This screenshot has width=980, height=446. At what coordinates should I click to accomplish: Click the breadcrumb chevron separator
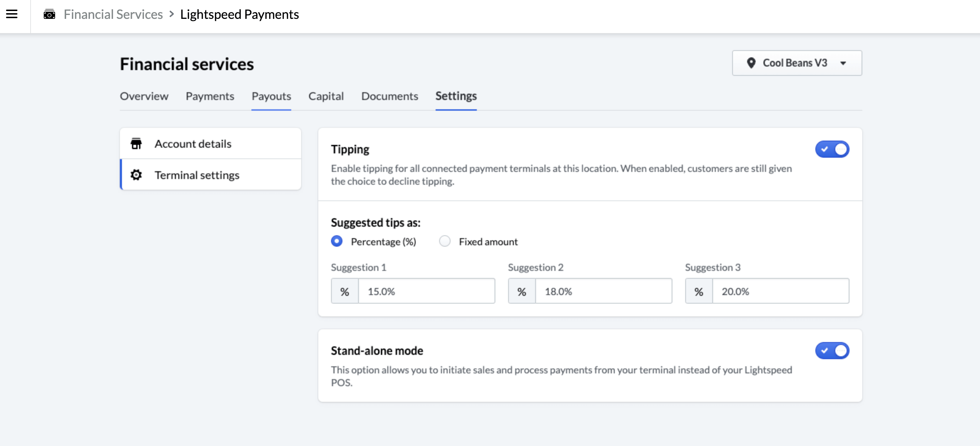point(172,15)
